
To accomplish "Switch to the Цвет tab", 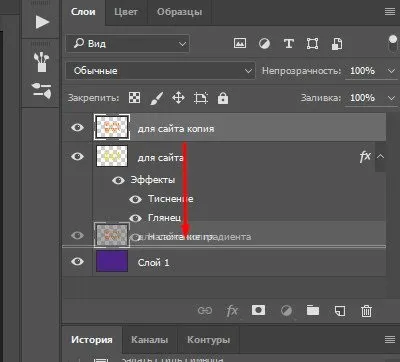I will (126, 12).
